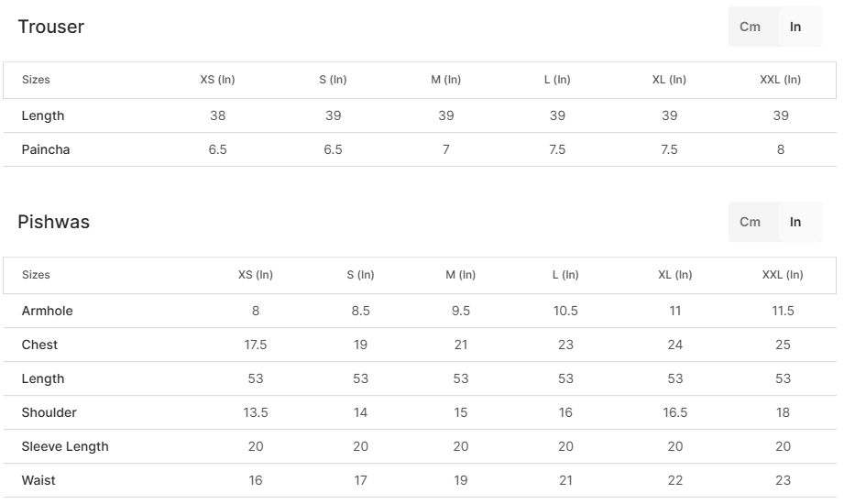Select the Armhole row label
Viewport: 844px width, 504px height.
point(48,311)
